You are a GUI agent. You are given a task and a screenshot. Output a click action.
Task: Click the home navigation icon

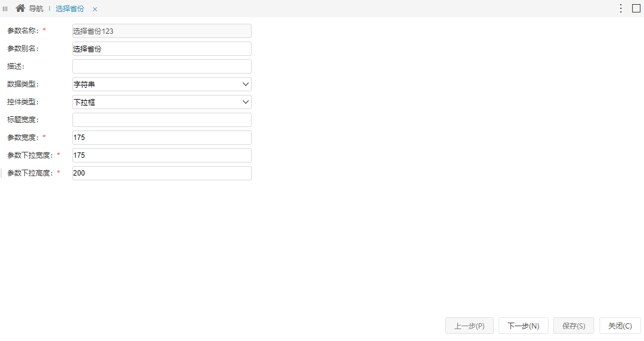[x=20, y=8]
